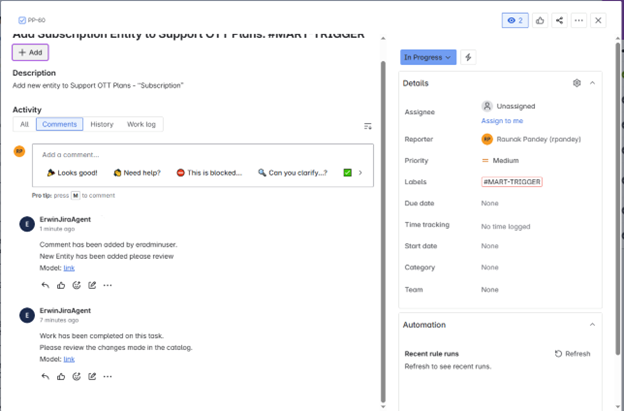The height and width of the screenshot is (411, 624).
Task: Click the thumbs-up vote icon in header
Action: [x=540, y=20]
